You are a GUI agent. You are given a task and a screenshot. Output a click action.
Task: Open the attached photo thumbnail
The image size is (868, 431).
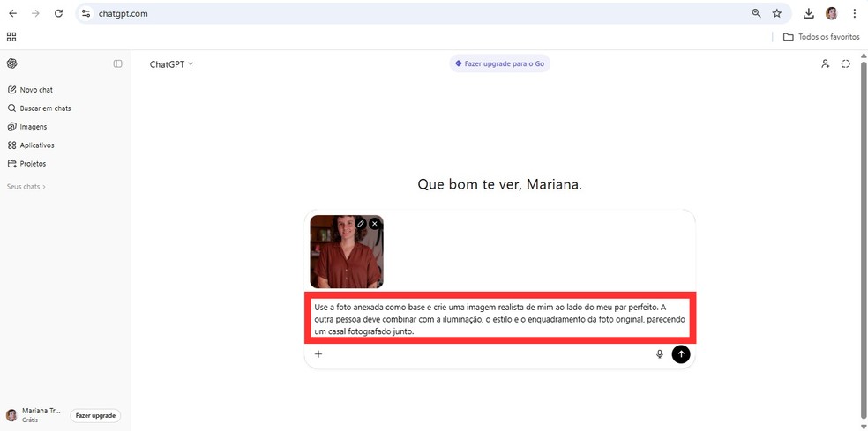(347, 252)
